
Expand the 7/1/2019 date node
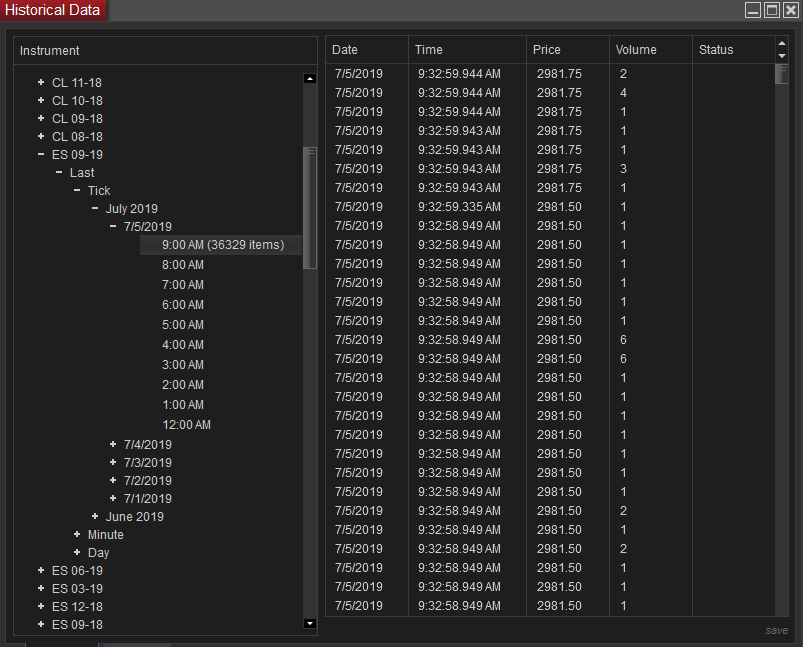click(113, 498)
